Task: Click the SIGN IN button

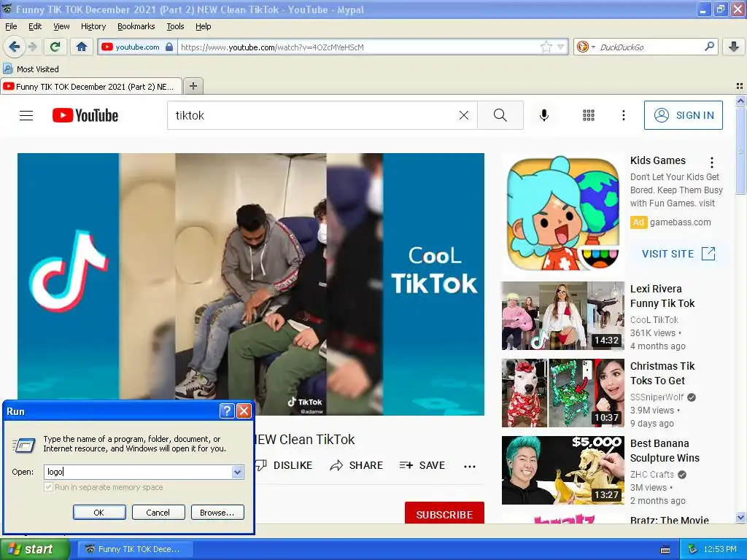Action: pyautogui.click(x=683, y=115)
